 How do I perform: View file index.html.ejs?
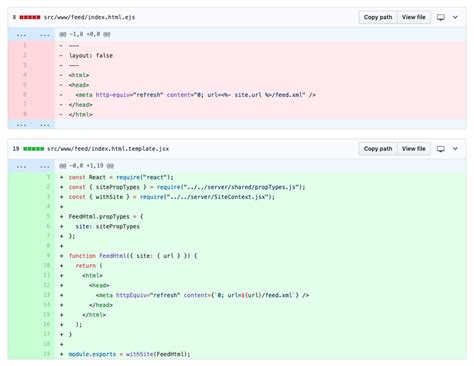tap(414, 17)
